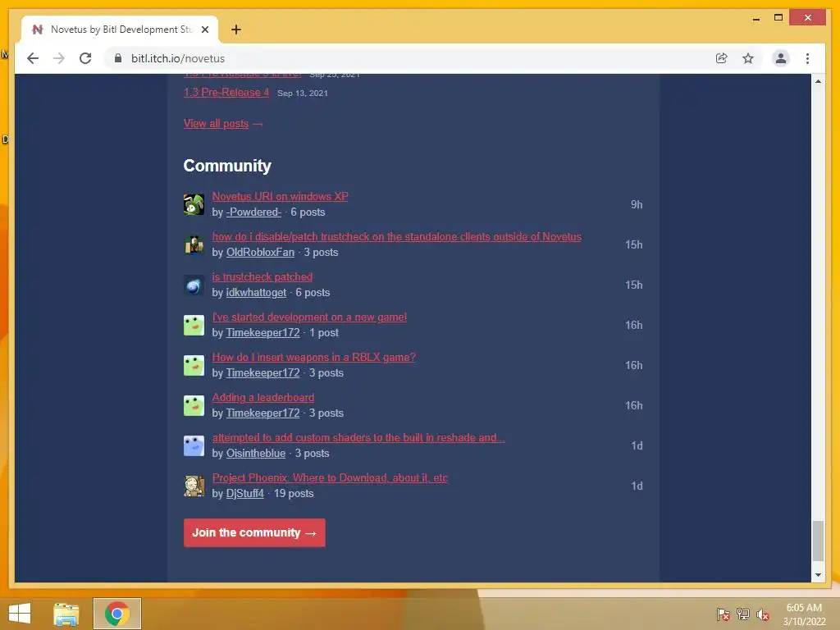Bookmark this page with the star
The width and height of the screenshot is (840, 630).
tap(748, 58)
